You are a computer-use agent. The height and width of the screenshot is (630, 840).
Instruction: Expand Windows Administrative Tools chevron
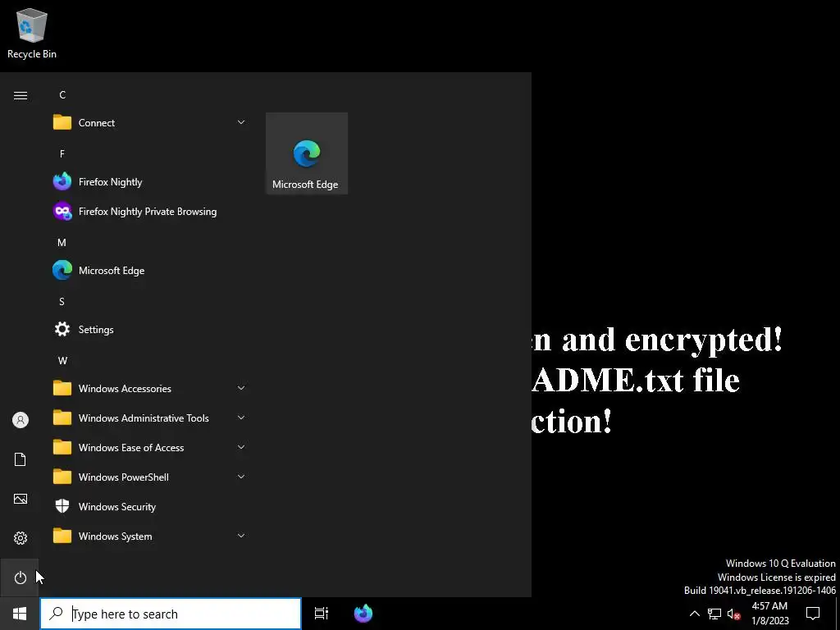(x=241, y=418)
